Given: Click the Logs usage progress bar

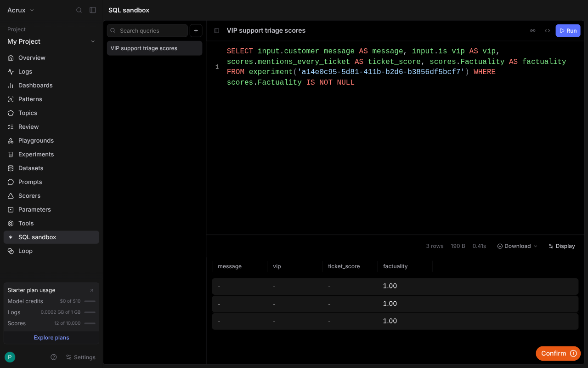Looking at the screenshot, I should [90, 312].
